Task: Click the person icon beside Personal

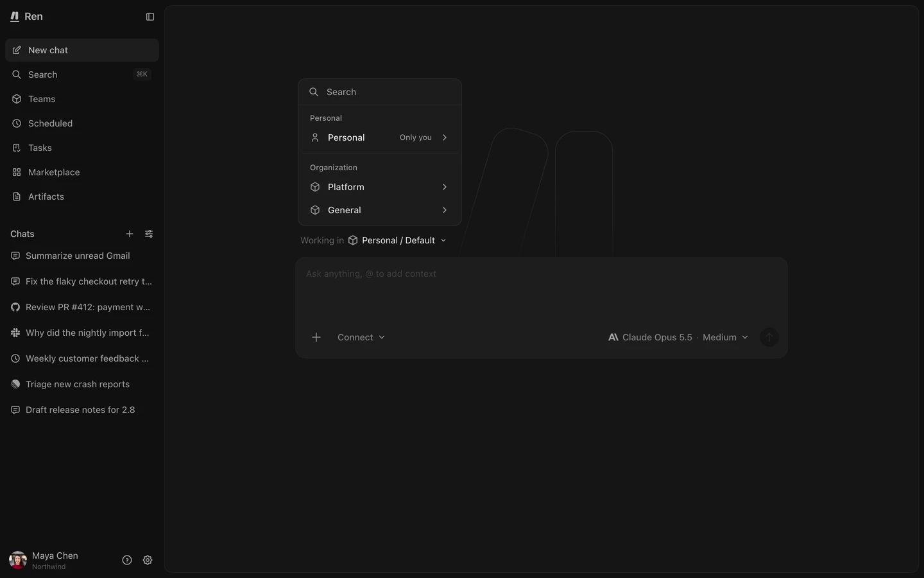Action: click(315, 137)
